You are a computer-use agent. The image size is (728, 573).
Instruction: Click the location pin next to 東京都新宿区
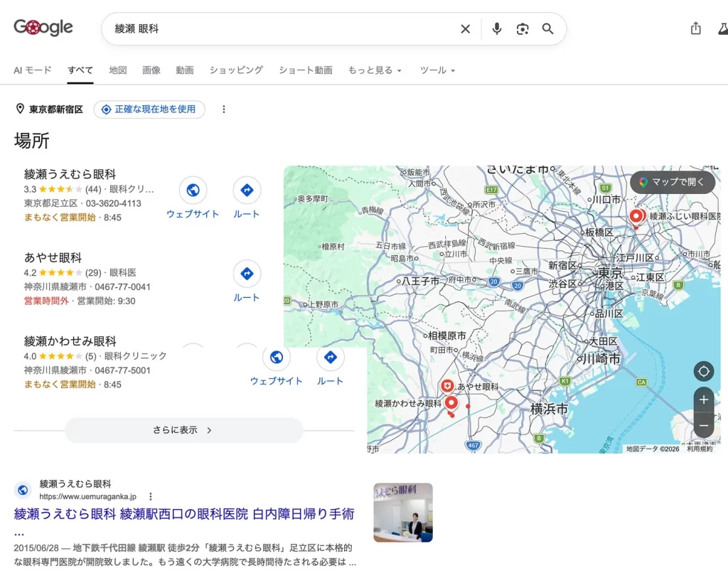[x=20, y=109]
